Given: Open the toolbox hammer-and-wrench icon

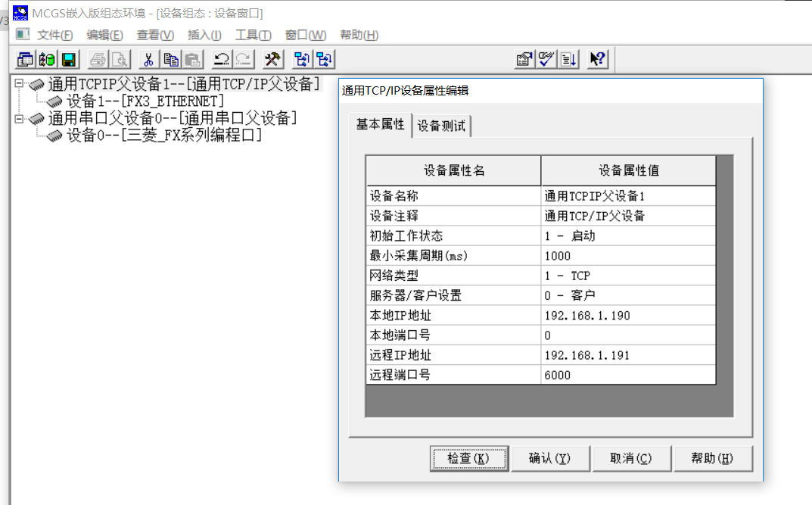Looking at the screenshot, I should click(x=272, y=59).
